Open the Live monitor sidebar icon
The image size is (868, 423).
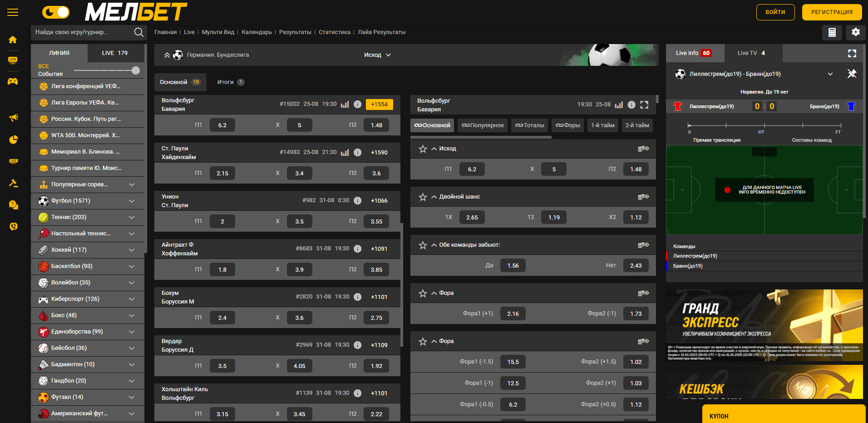click(x=13, y=60)
